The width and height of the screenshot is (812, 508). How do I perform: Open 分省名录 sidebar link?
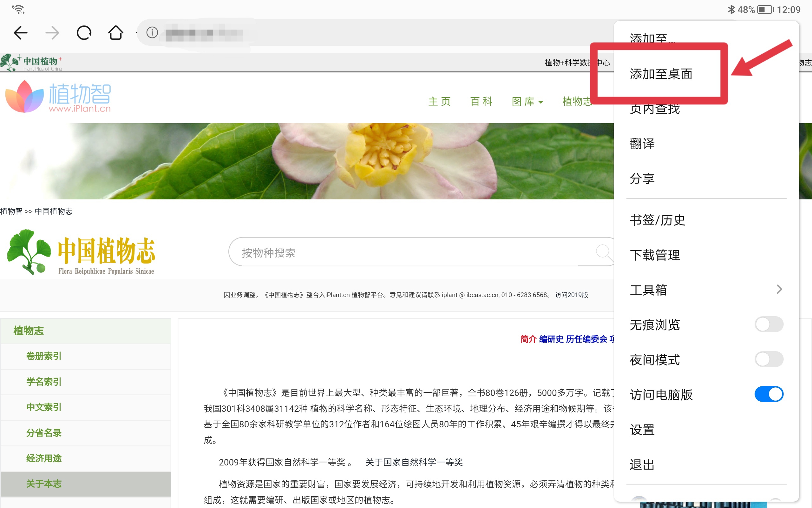pyautogui.click(x=44, y=433)
